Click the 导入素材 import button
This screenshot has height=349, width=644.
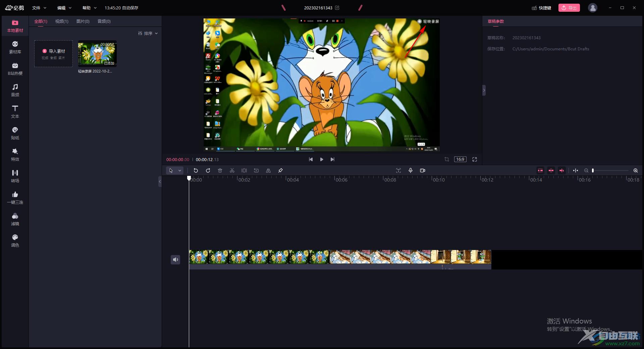[x=54, y=54]
